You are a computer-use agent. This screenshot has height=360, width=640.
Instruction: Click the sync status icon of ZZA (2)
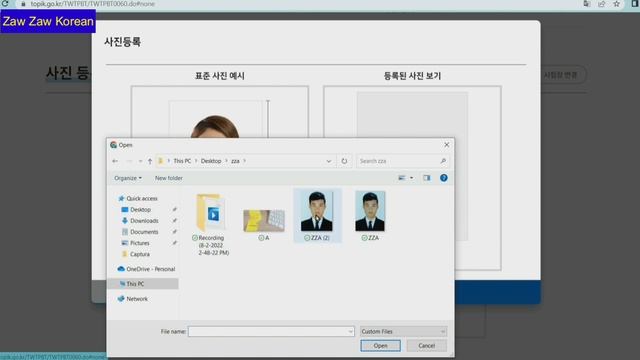(307, 238)
